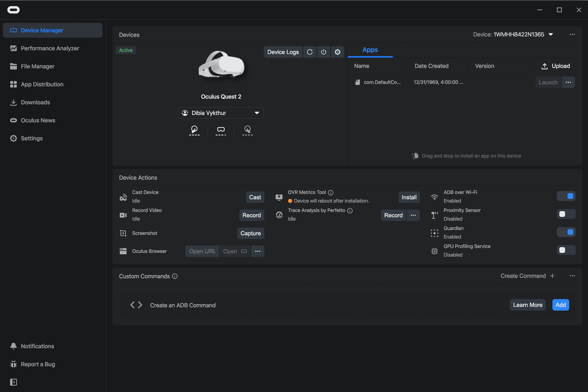588x392 pixels.
Task: Select the right controller status icon
Action: pos(248,130)
